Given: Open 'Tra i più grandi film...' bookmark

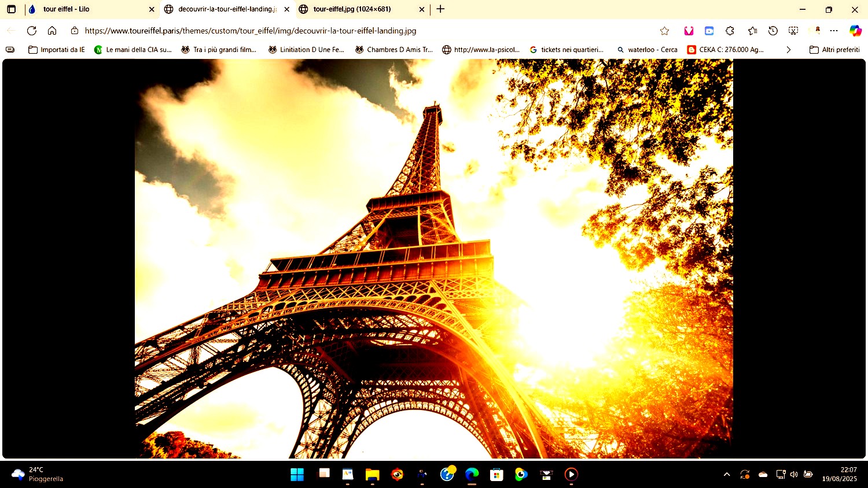Looking at the screenshot, I should (x=219, y=50).
